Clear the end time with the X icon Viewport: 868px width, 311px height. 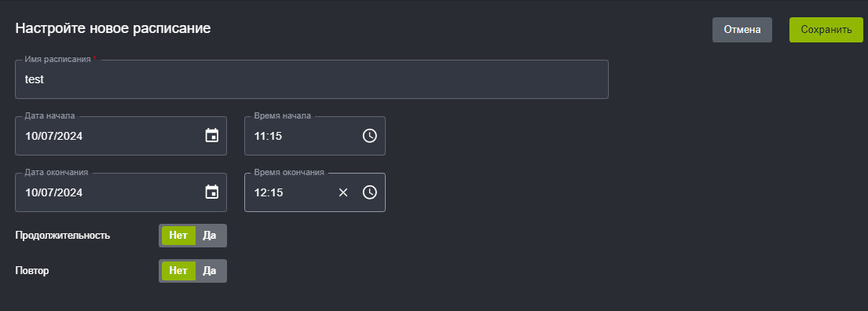pos(343,192)
